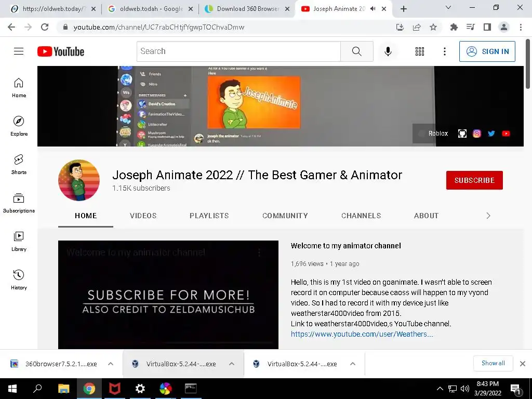Toggle Chrome side panel icon
532x399 pixels.
pos(487,27)
